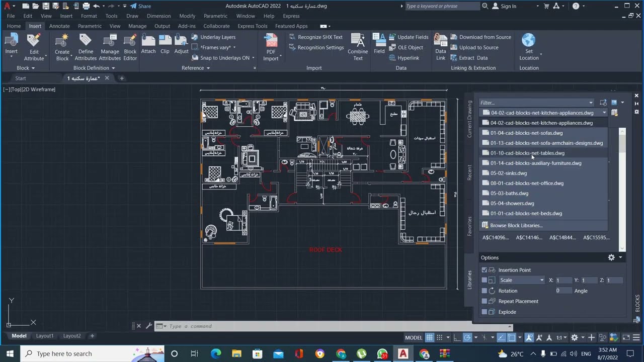Open the Annotate ribbon tab
Viewport: 644px width, 362px height.
(59, 26)
